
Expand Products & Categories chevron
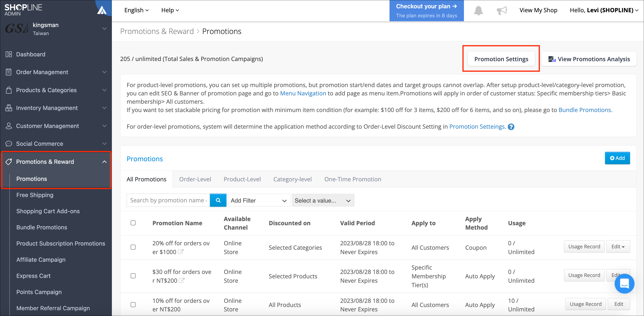coord(104,90)
